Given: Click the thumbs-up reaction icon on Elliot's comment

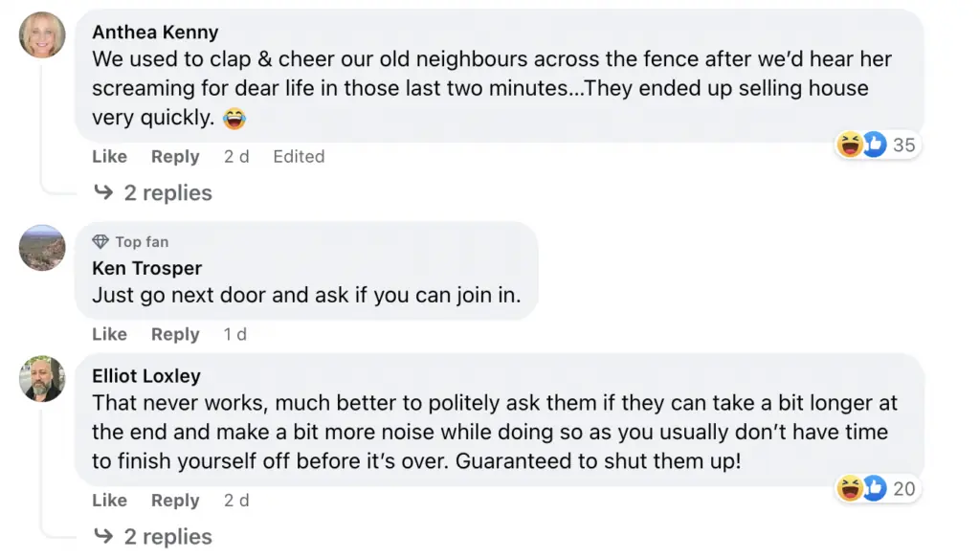Looking at the screenshot, I should 873,488.
